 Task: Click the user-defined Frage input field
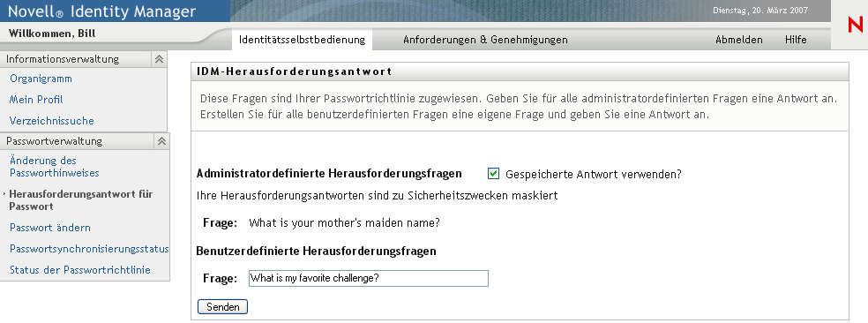point(369,278)
